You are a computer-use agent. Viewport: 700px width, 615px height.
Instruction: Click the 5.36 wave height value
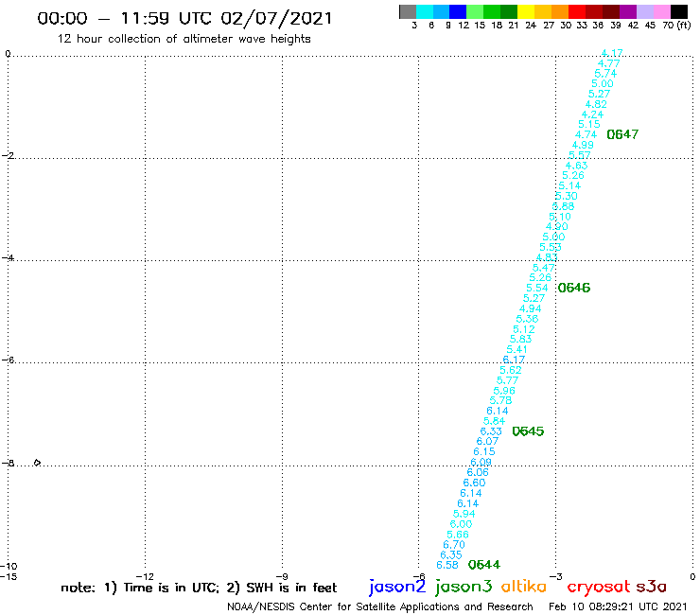tap(527, 320)
